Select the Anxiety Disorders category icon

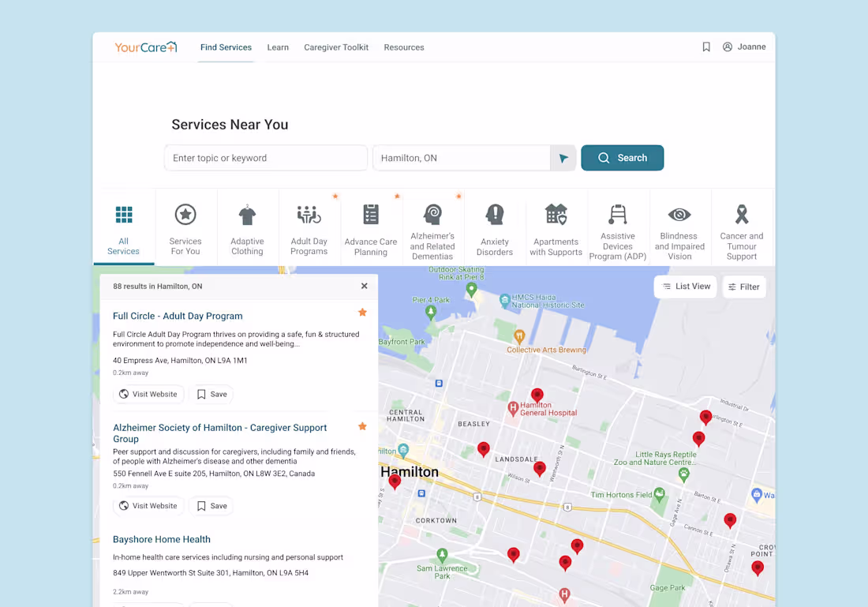495,214
